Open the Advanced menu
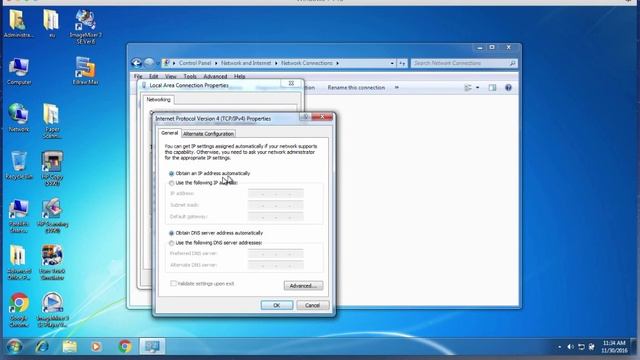This screenshot has width=640, height=360. tap(215, 76)
